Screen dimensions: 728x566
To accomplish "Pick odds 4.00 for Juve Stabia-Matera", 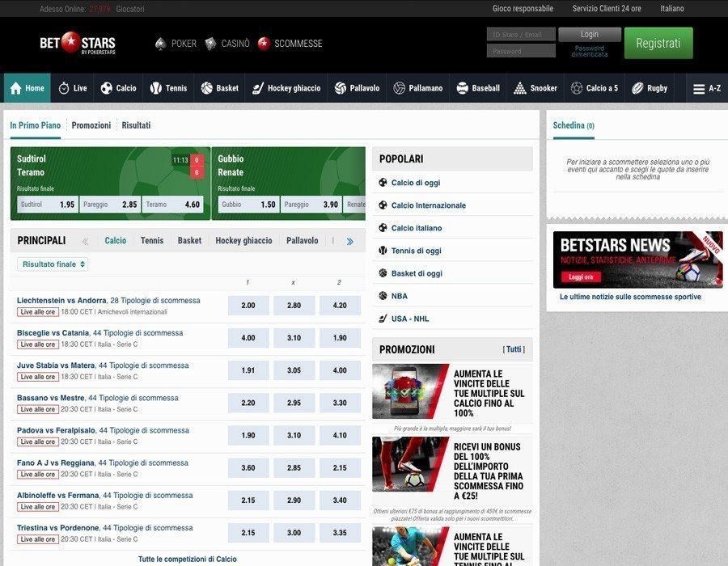I will (x=340, y=370).
